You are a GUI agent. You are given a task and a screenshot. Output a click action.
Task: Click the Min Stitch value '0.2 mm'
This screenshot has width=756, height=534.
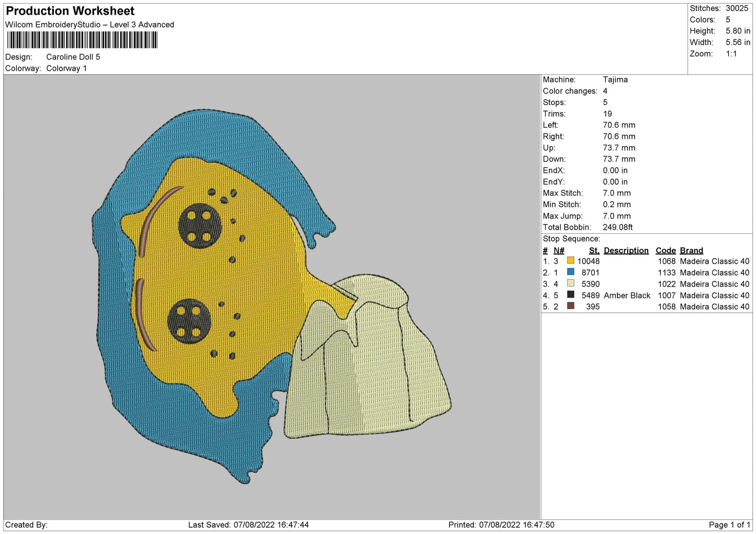(617, 204)
